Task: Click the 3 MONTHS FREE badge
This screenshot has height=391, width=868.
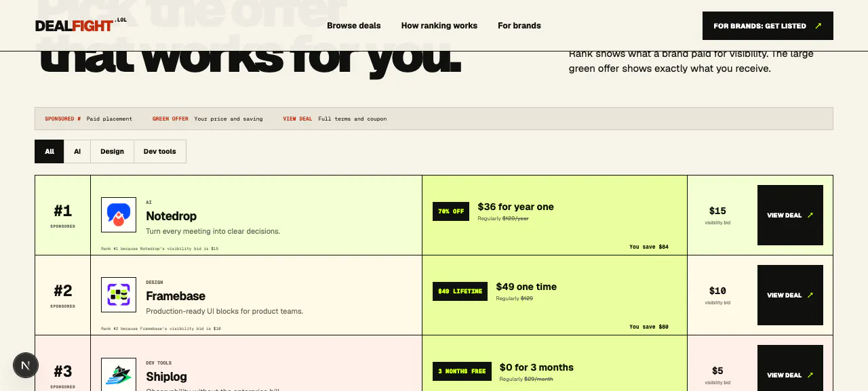Action: click(462, 371)
